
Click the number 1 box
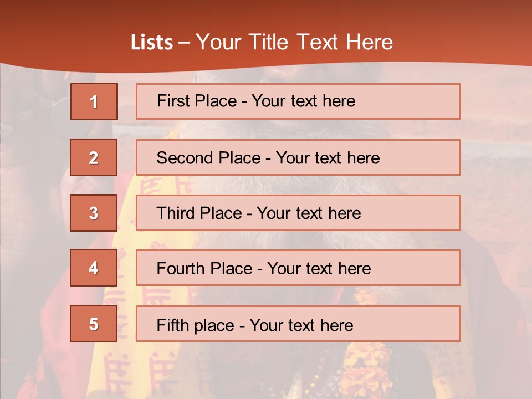94,101
